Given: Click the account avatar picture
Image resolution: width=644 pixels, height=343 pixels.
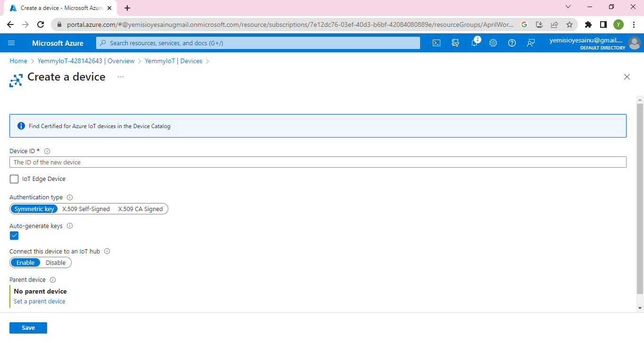Looking at the screenshot, I should (635, 43).
